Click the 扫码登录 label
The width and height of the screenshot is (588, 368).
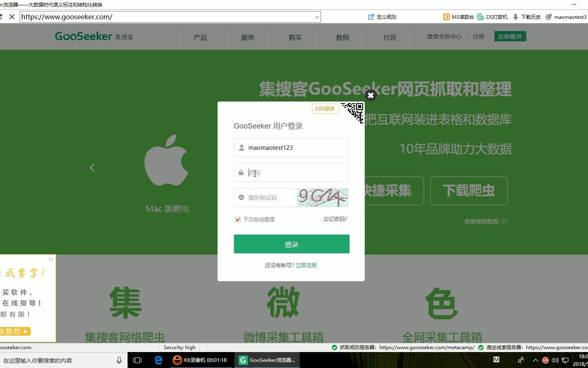point(325,108)
